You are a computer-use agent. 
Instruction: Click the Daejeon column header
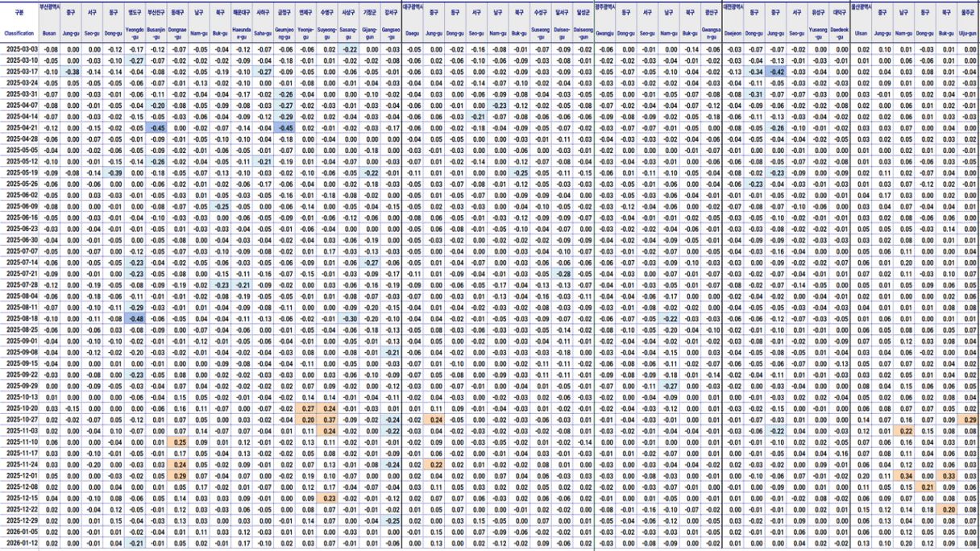click(733, 34)
